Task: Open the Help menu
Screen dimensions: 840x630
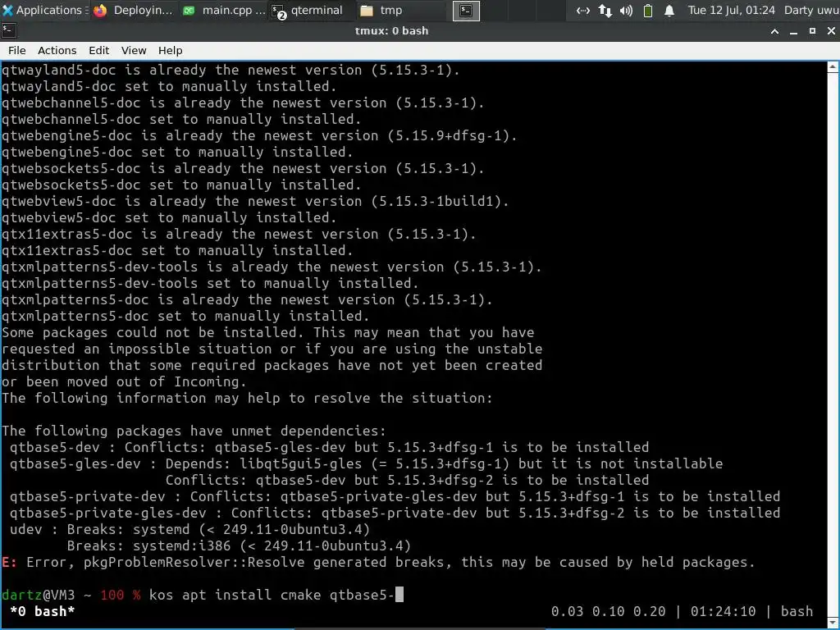Action: pos(171,50)
